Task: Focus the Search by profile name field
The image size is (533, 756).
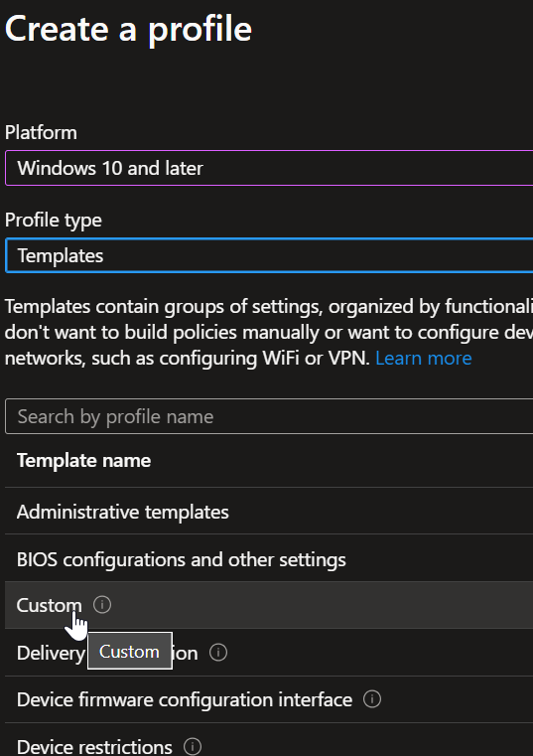Action: pos(269,416)
